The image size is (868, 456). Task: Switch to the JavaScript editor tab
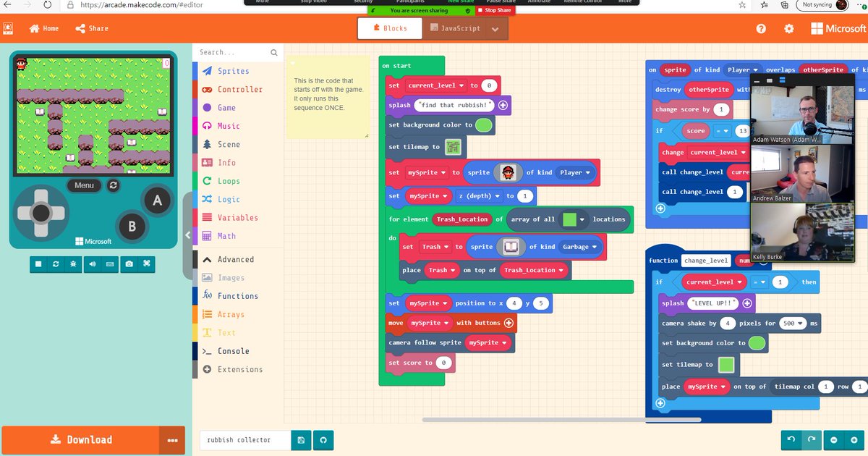(454, 28)
